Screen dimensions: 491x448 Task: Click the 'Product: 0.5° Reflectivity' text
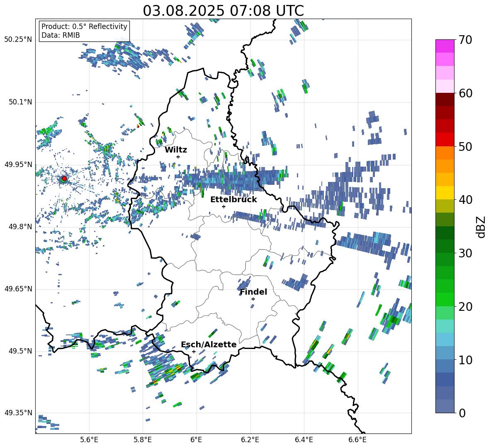(84, 27)
